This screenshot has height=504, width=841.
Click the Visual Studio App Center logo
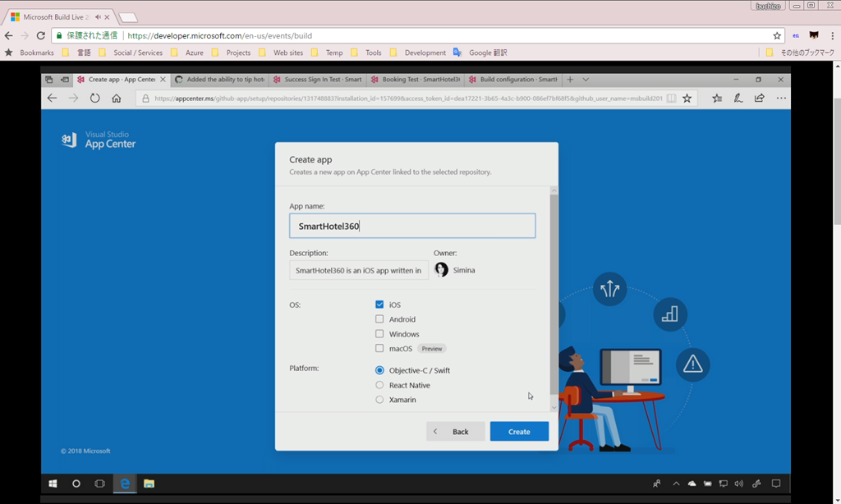click(99, 140)
